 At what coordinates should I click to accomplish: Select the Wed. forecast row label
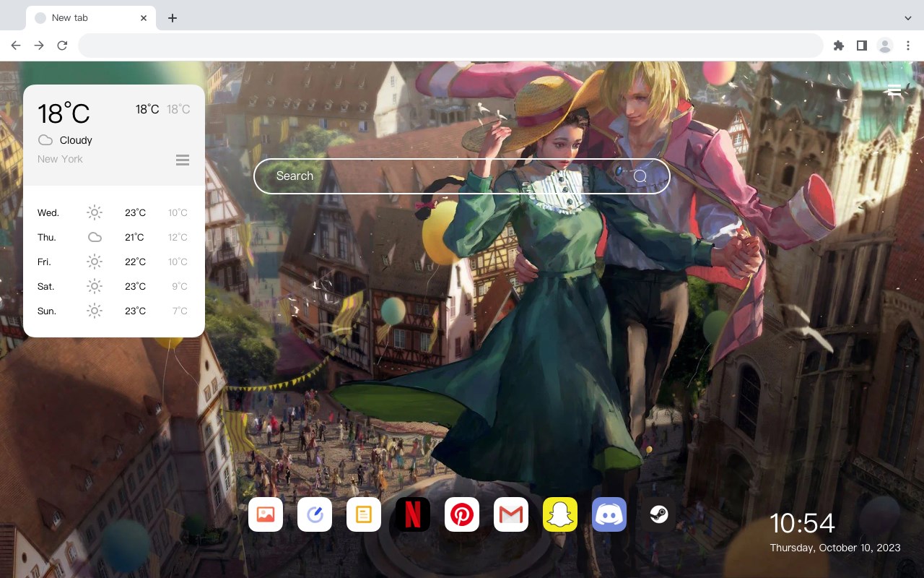(48, 213)
